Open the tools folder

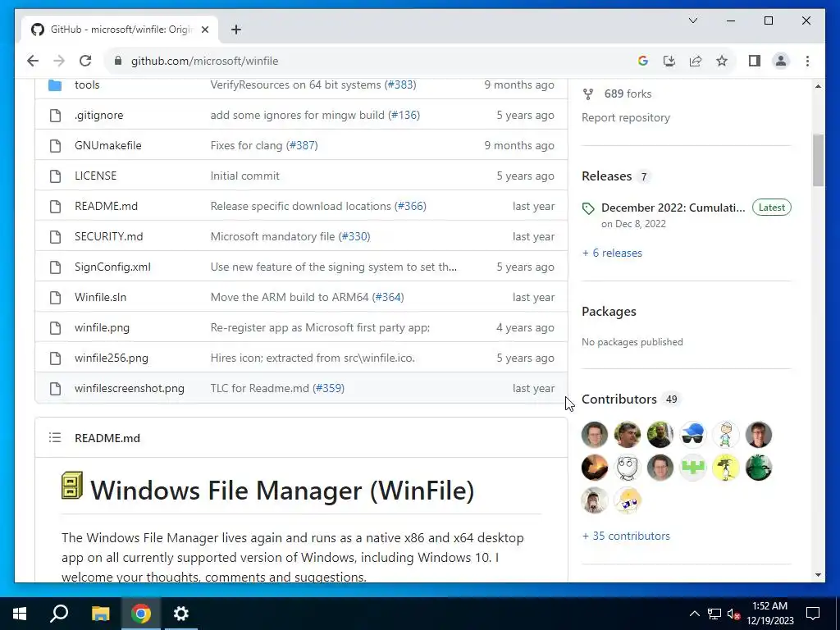87,84
